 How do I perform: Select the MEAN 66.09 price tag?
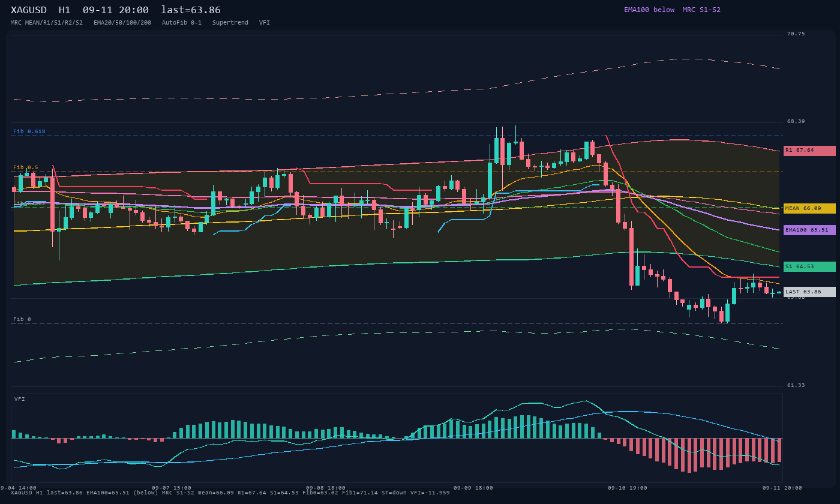(x=809, y=208)
